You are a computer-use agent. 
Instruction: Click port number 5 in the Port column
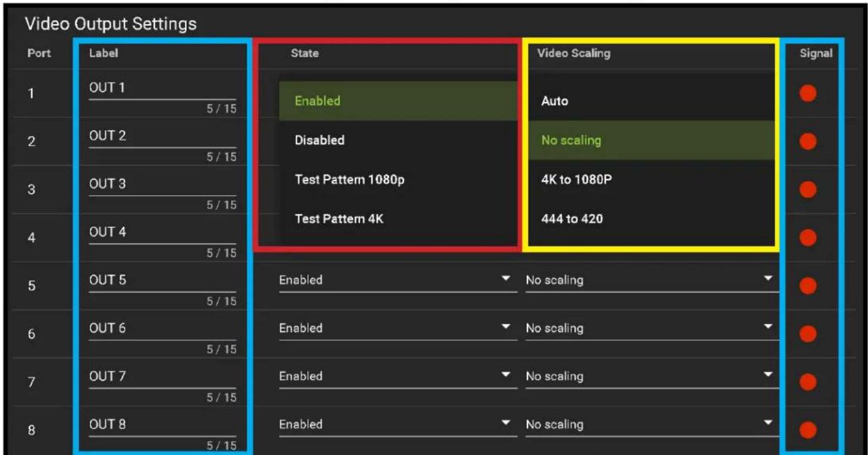[31, 285]
